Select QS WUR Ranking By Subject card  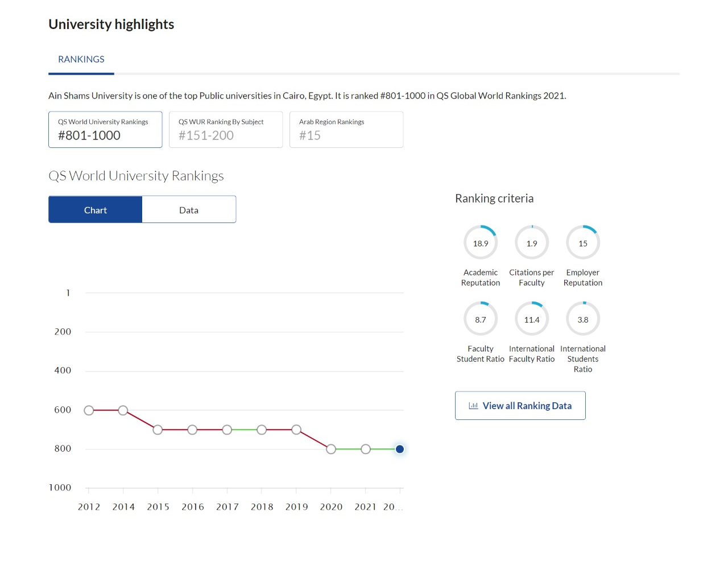[x=226, y=130]
